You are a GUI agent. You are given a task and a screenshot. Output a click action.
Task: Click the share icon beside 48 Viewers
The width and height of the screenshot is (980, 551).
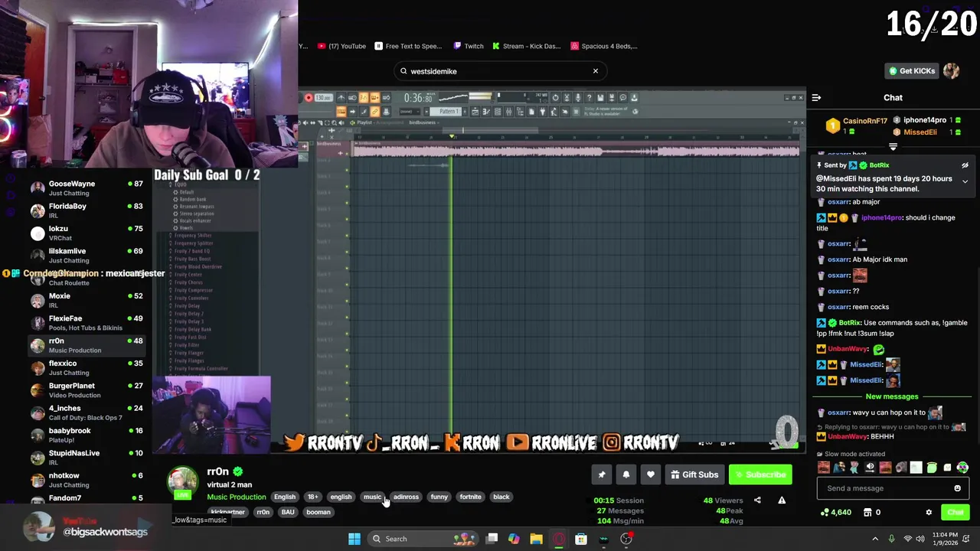tap(757, 500)
